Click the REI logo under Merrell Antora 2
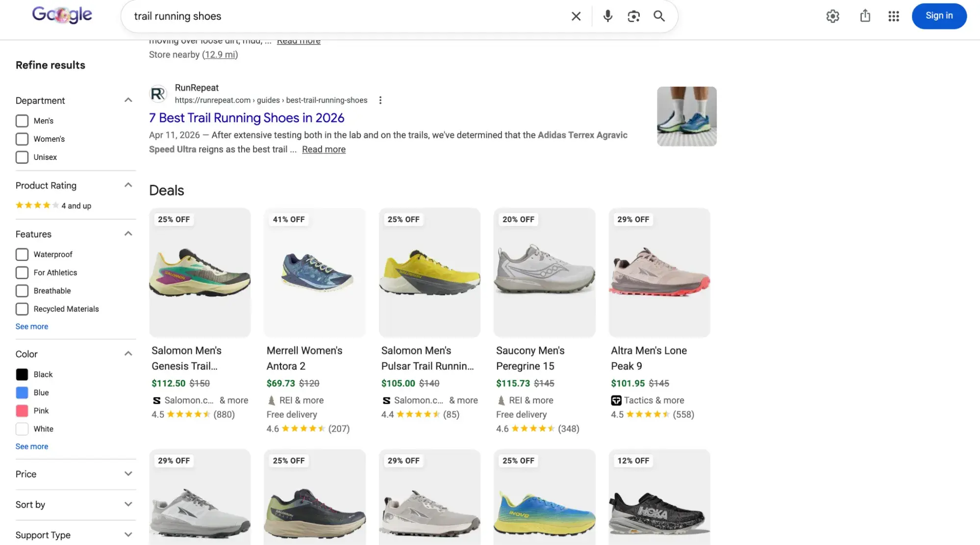Image resolution: width=980 pixels, height=545 pixels. tap(271, 401)
